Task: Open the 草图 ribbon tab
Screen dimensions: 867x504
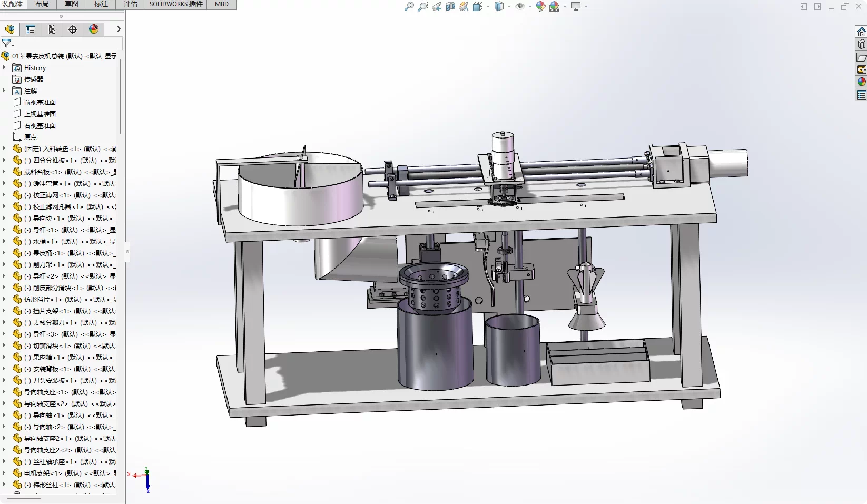Action: (x=72, y=4)
